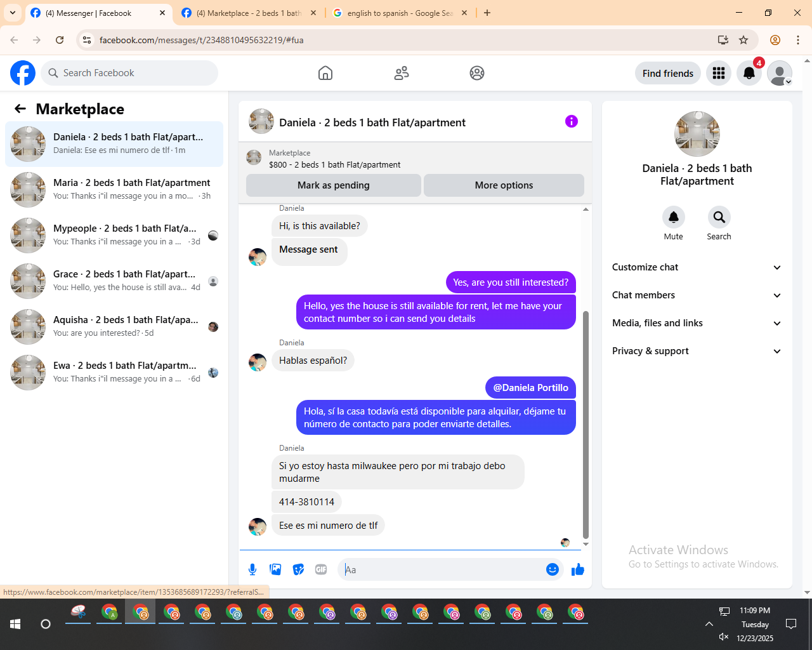812x650 pixels.
Task: Click the chat messages scrollbar
Action: 586,424
